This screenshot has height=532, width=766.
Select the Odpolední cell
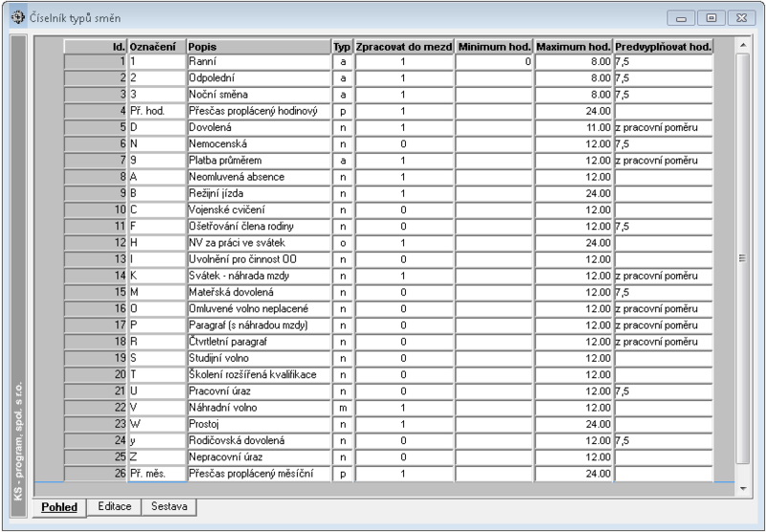[x=259, y=78]
